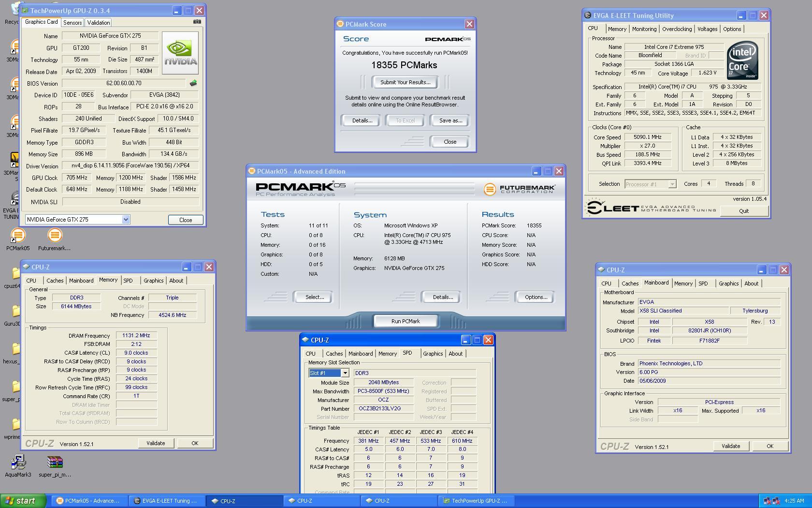
Task: Click the Max Bandwidth PC3-8500F field
Action: [x=384, y=391]
